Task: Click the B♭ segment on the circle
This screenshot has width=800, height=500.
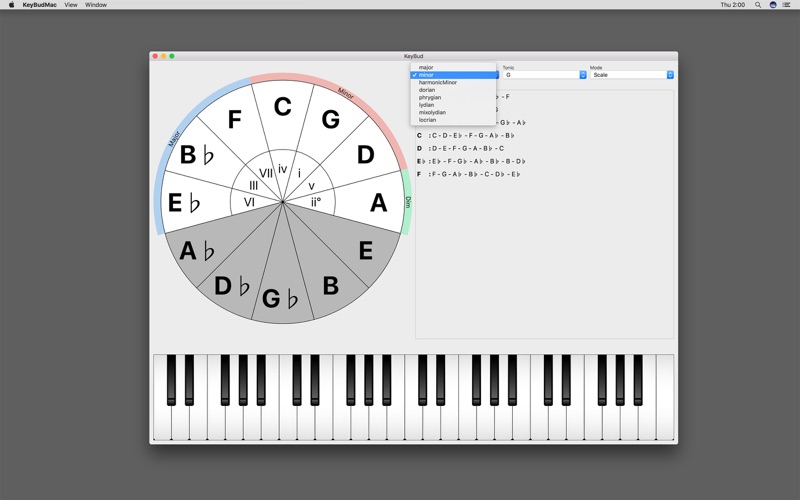Action: [x=196, y=155]
